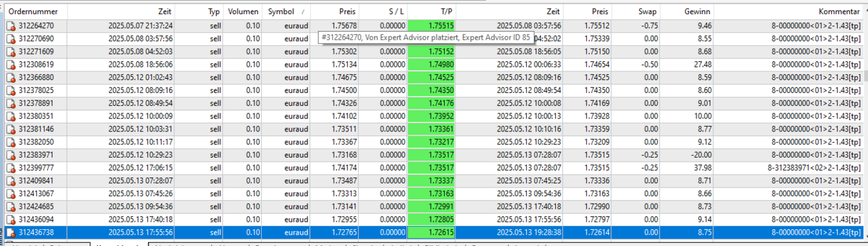Choose the order icon next to 312382050
The width and height of the screenshot is (868, 246).
tap(11, 142)
